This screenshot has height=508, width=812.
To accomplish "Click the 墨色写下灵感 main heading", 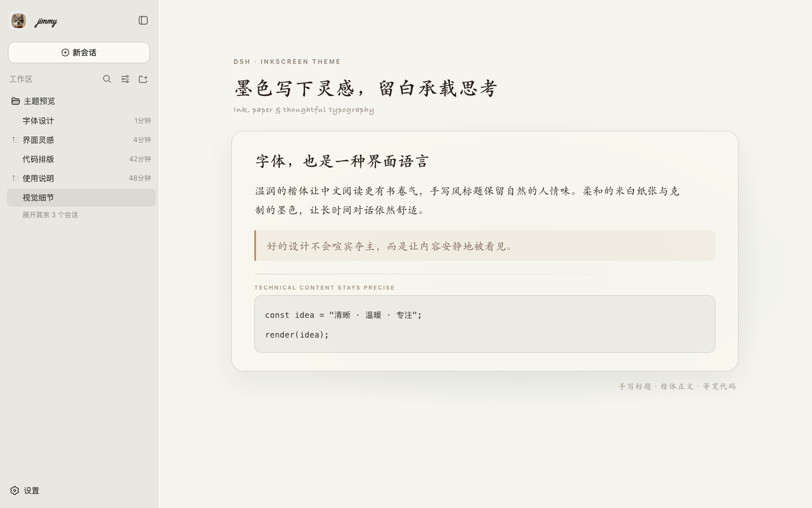I will click(366, 89).
